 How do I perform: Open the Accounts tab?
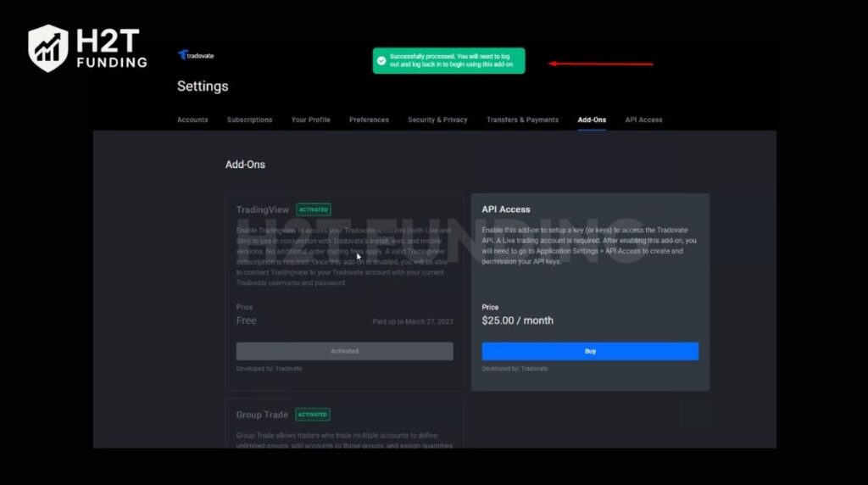click(x=192, y=120)
